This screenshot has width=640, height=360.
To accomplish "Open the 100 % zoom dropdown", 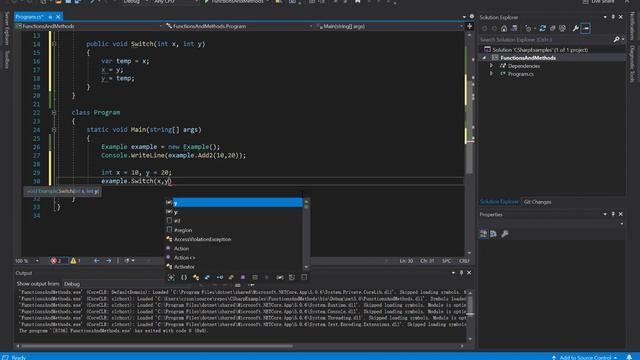I will [x=37, y=261].
